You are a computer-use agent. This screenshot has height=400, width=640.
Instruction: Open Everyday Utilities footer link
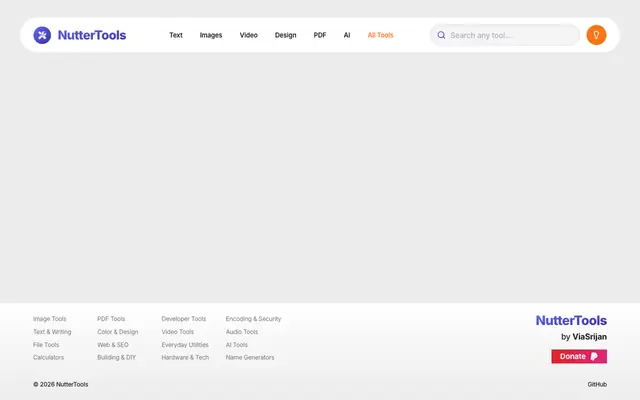click(185, 345)
